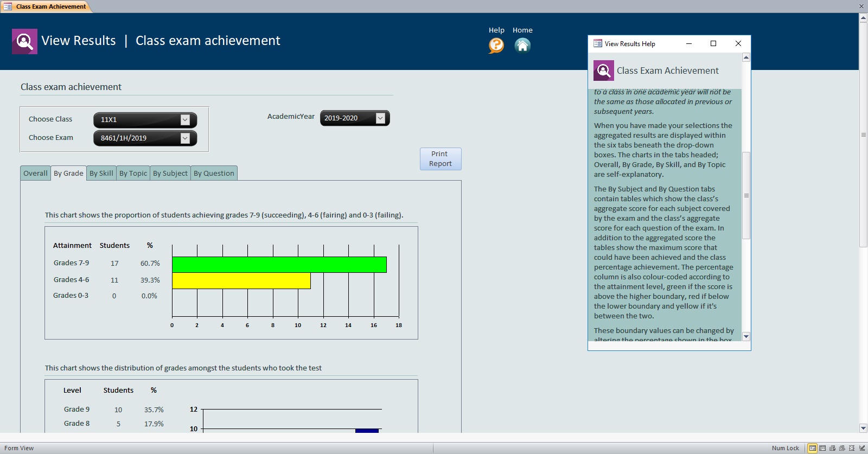Screen dimensions: 868x454
Task: Click the 'Choose Class' field label
Action: 50,119
